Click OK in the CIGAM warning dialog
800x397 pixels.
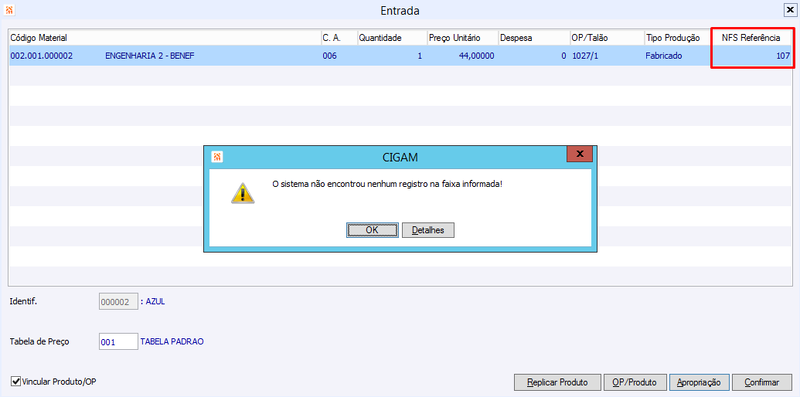click(372, 230)
